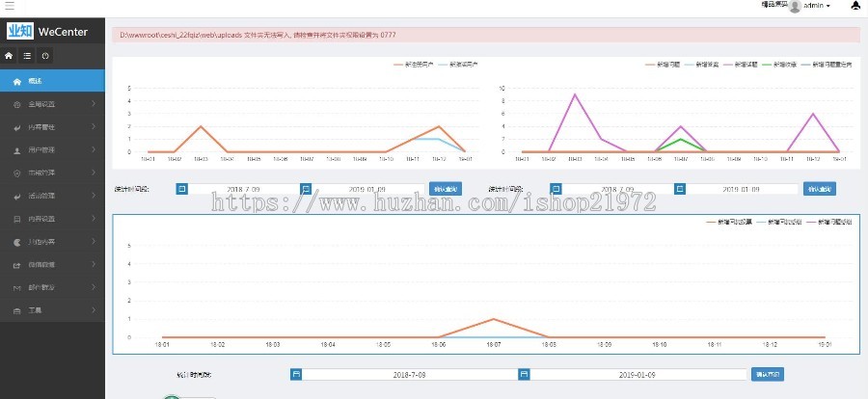Image resolution: width=868 pixels, height=399 pixels.
Task: Click the left chart's 2018-7-09 start date field
Action: tap(244, 189)
